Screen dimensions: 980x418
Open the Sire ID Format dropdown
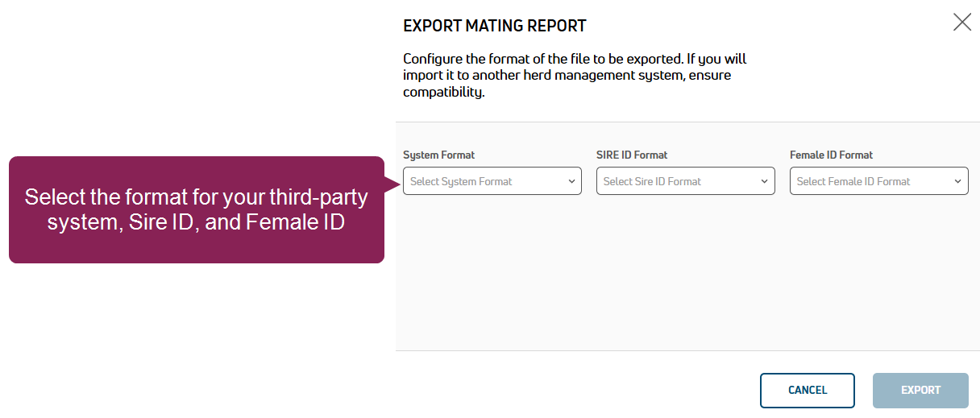click(685, 181)
